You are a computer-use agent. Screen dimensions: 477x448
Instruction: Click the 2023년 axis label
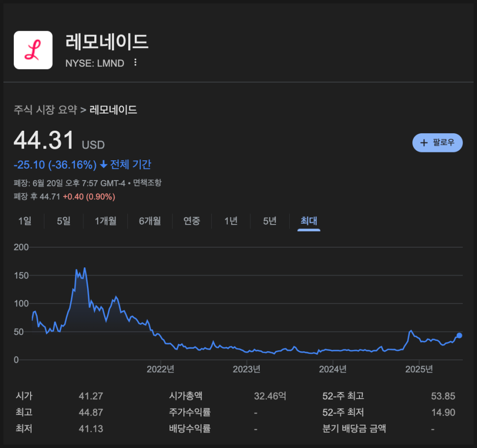click(x=246, y=369)
